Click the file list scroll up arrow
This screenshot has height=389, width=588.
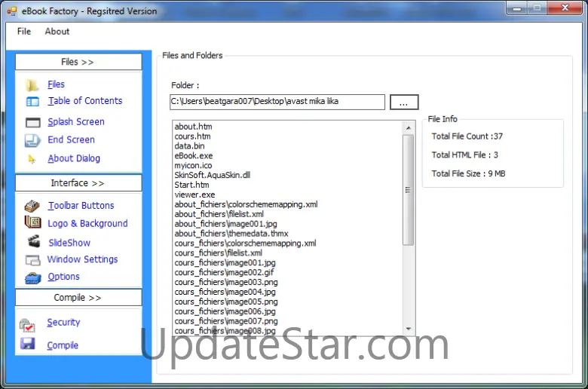(x=409, y=128)
